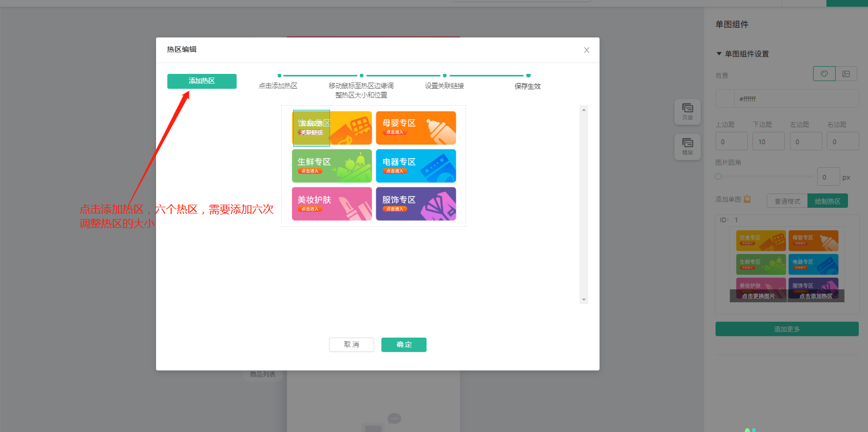868x432 pixels.
Task: Click the 图片圆角 slider handle
Action: [718, 176]
